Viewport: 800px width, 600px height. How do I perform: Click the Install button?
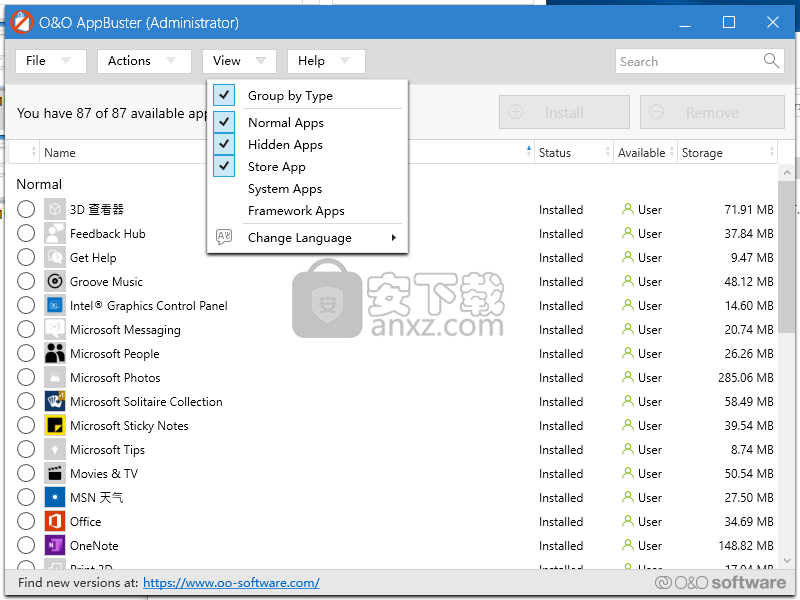pos(564,112)
